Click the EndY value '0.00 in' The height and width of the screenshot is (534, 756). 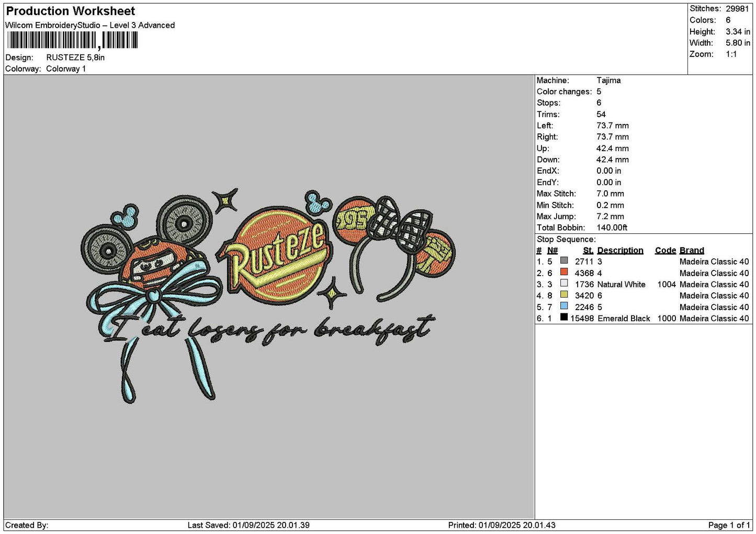[x=609, y=183]
